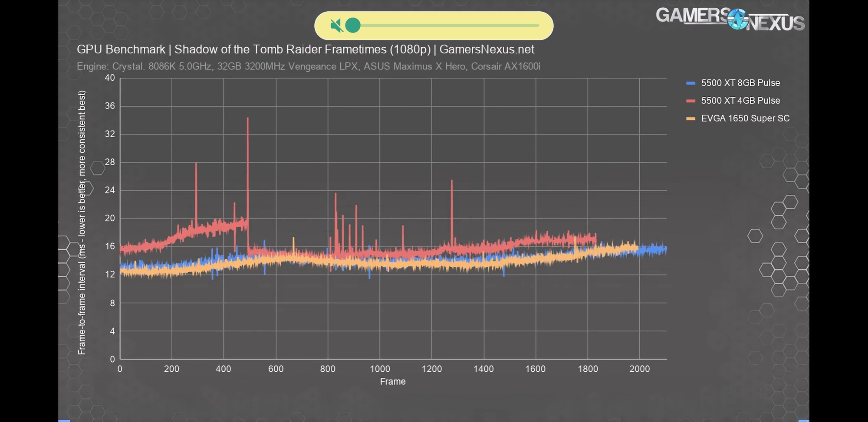The width and height of the screenshot is (868, 422).
Task: Click the green volume slider knob
Action: click(353, 26)
